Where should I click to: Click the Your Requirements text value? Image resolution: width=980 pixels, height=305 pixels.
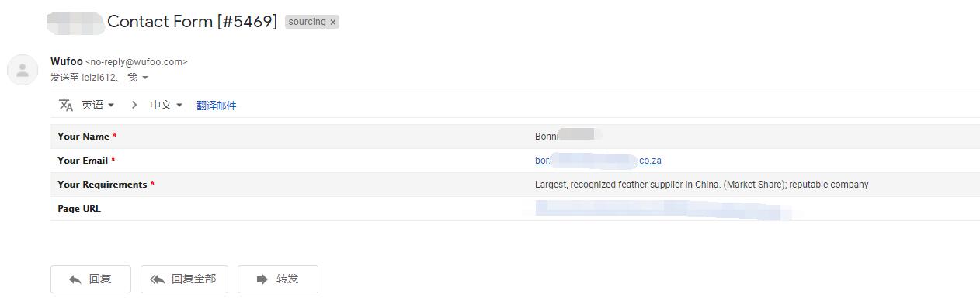701,185
